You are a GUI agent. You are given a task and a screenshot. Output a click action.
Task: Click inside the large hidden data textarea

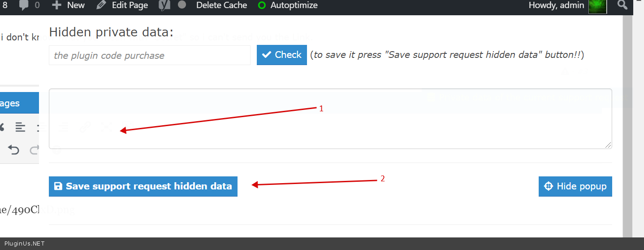(x=330, y=118)
